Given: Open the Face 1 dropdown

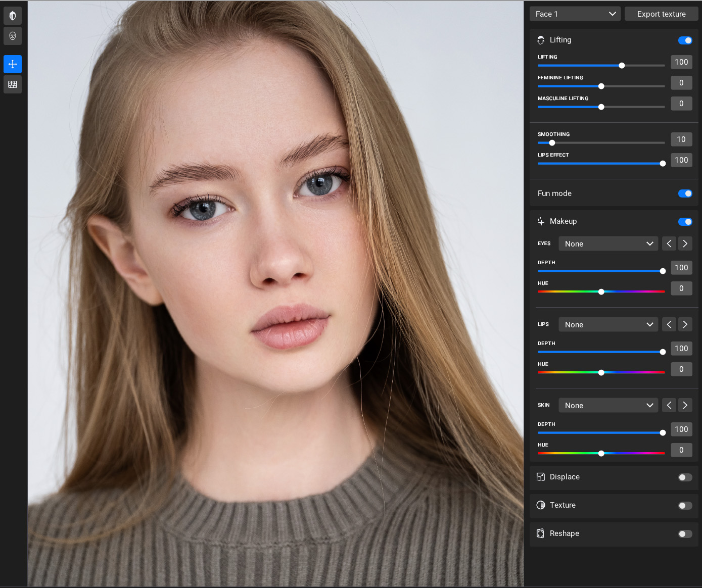Looking at the screenshot, I should coord(575,14).
